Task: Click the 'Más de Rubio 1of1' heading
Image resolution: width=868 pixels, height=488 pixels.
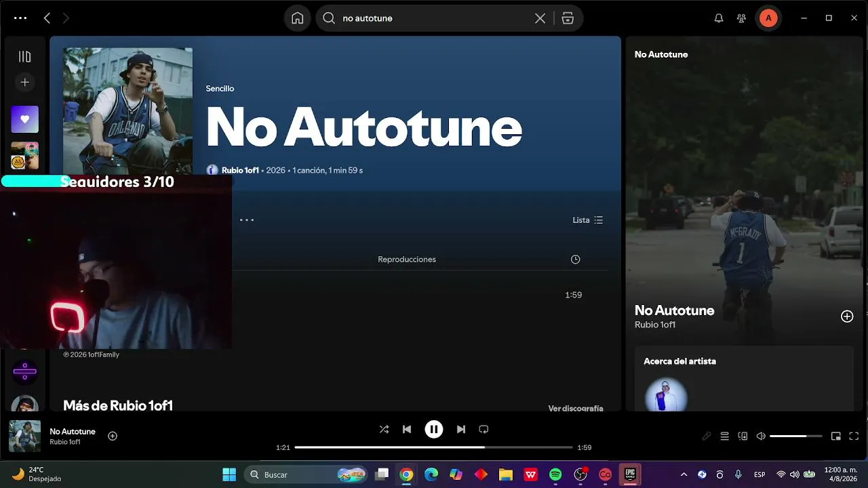Action: click(x=118, y=405)
